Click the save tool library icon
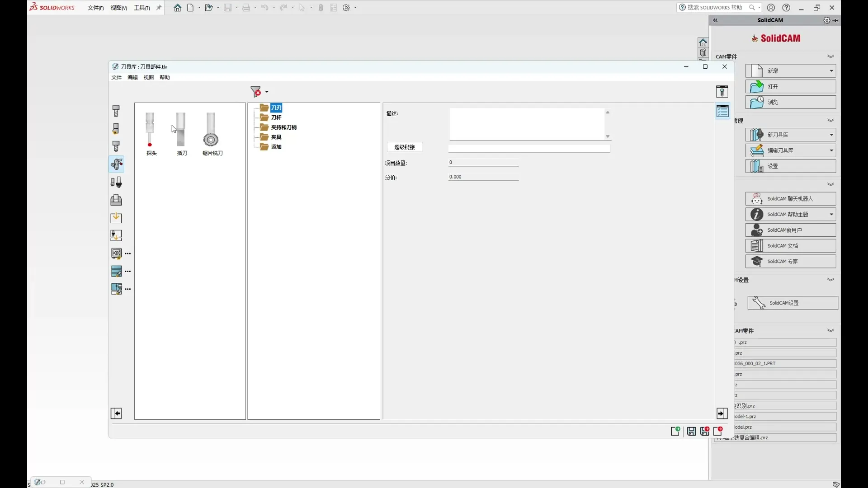The height and width of the screenshot is (488, 868). click(x=691, y=432)
